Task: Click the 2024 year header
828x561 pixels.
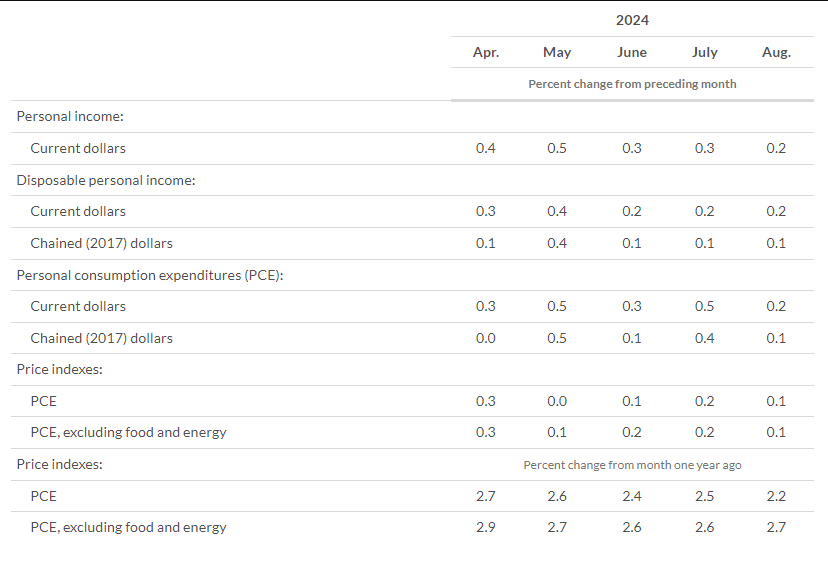Action: pyautogui.click(x=632, y=20)
